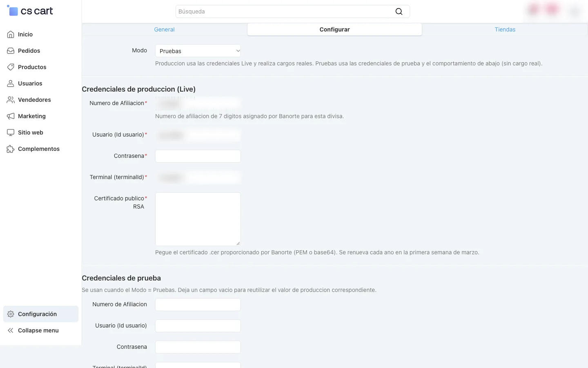Click test Usuario (Id usuario) field
The image size is (588, 368).
[198, 326]
